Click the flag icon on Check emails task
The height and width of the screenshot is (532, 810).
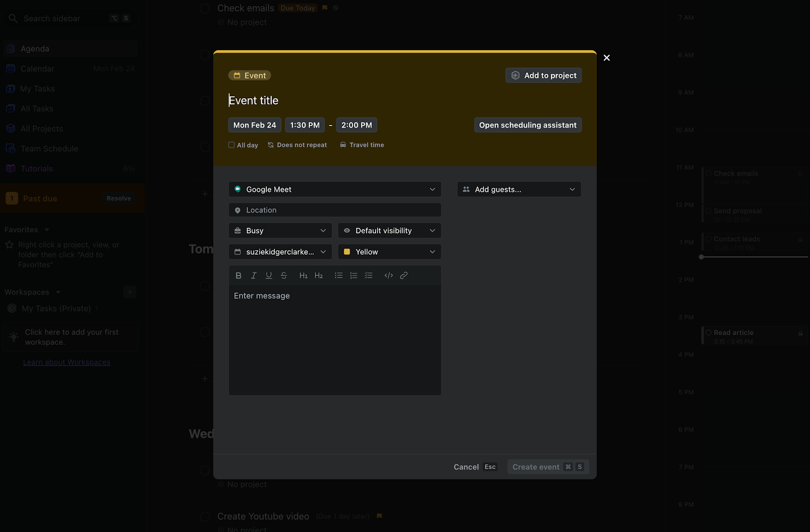325,8
